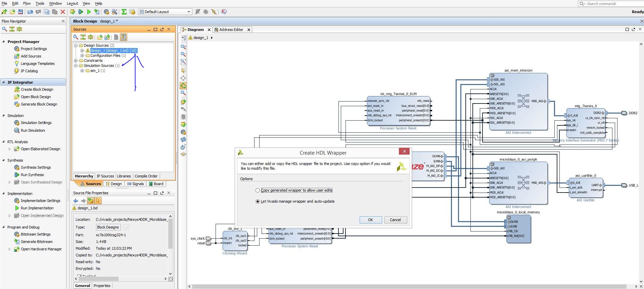
Task: Expand the Constraints tree node
Action: [76, 60]
